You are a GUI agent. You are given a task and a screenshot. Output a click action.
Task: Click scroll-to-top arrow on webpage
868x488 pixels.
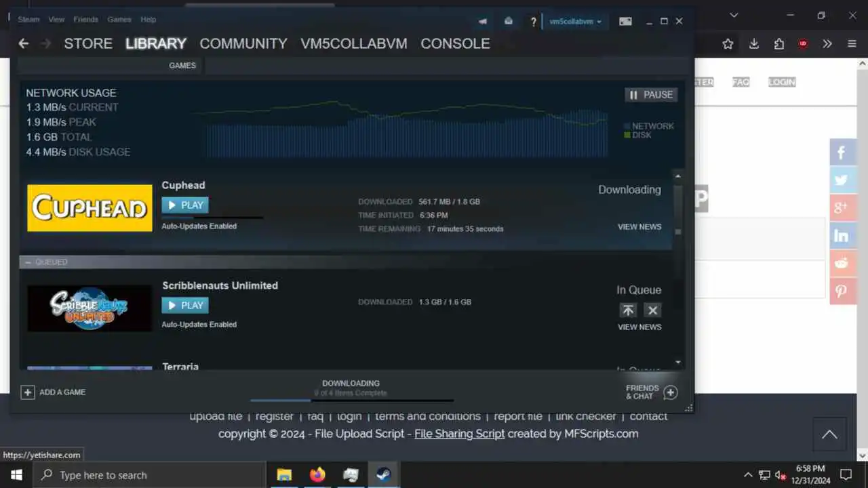[x=829, y=434]
